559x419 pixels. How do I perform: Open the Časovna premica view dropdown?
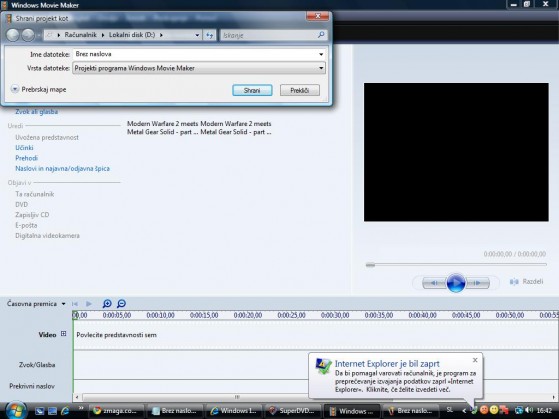(x=63, y=304)
